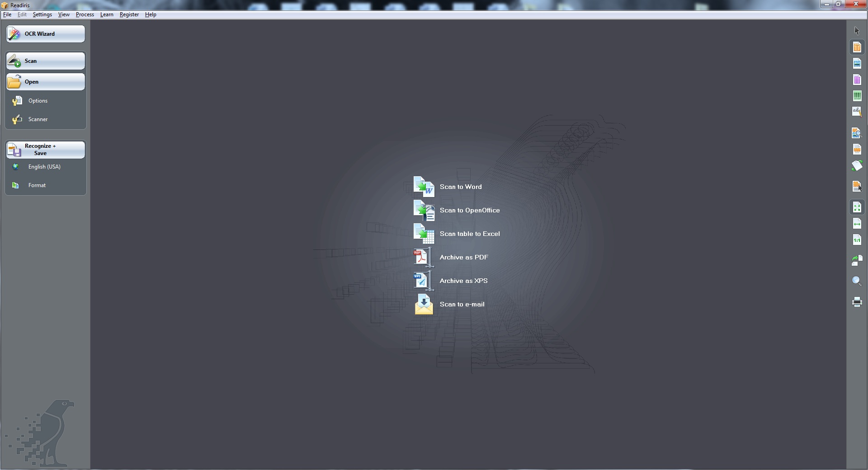
Task: Select the image zone drawing tool
Action: [x=857, y=63]
